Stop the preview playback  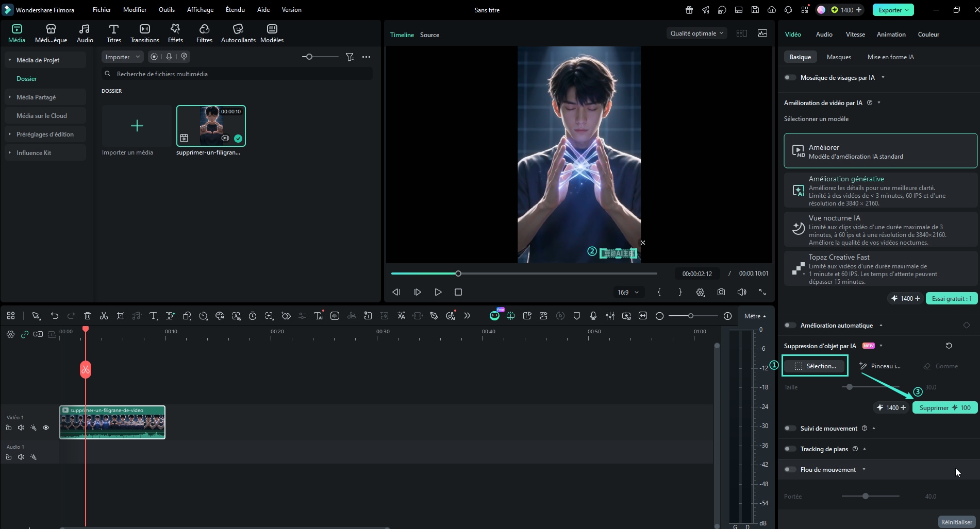click(x=458, y=292)
